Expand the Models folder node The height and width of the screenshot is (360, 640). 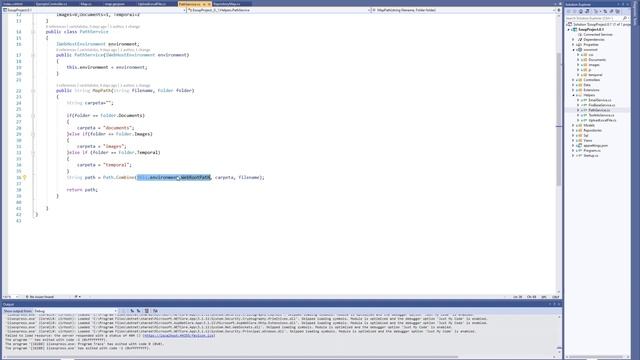click(573, 125)
